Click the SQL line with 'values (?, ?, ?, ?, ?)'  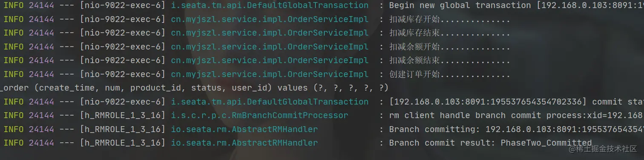coord(194,88)
